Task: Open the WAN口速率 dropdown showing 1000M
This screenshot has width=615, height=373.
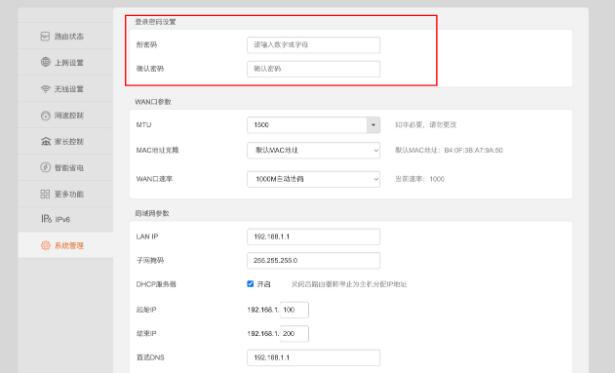Action: click(313, 179)
